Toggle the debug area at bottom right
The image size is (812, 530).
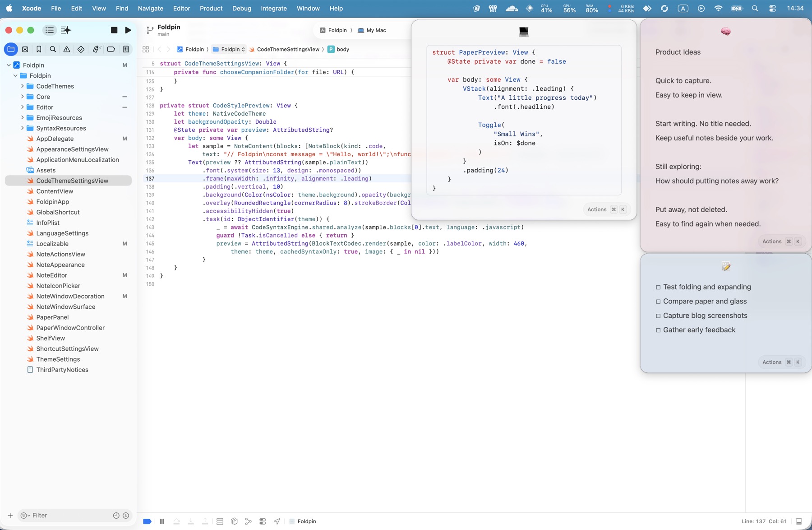click(799, 521)
